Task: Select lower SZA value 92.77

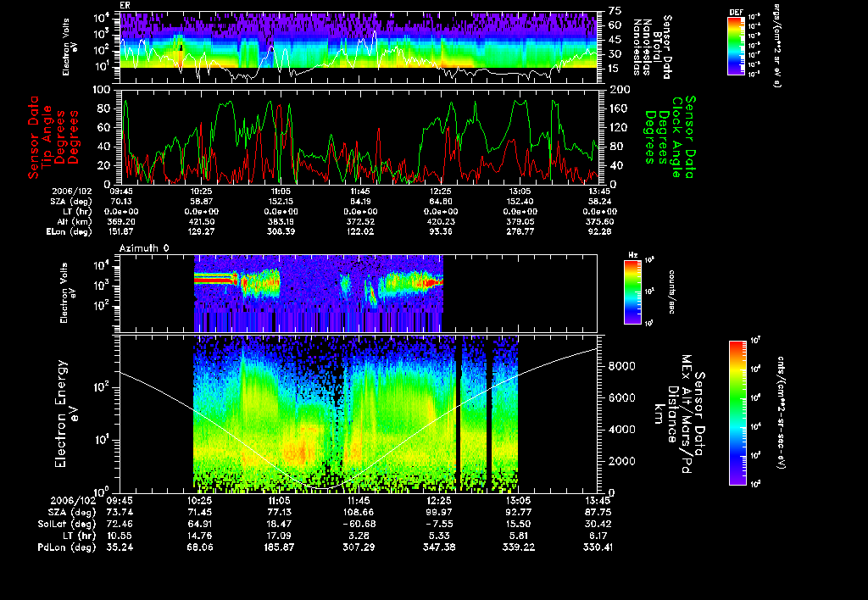Action: tap(518, 512)
